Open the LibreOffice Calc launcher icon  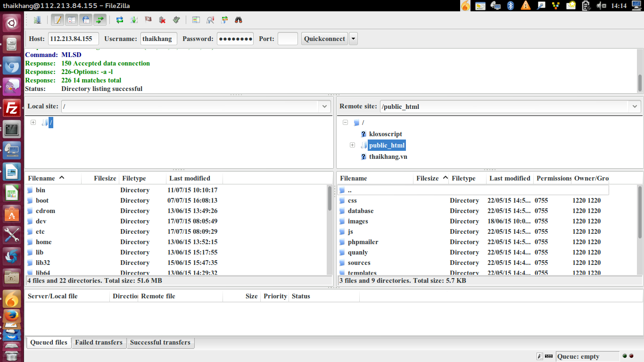point(12,193)
